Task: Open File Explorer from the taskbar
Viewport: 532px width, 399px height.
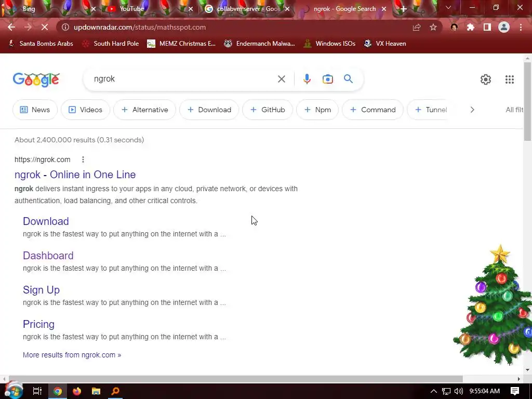Action: pyautogui.click(x=96, y=391)
